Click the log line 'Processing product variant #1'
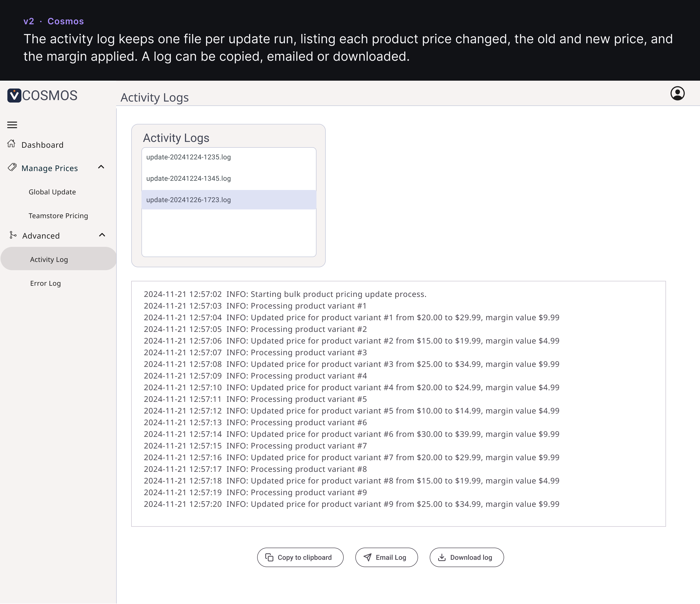The height and width of the screenshot is (604, 700). click(255, 306)
